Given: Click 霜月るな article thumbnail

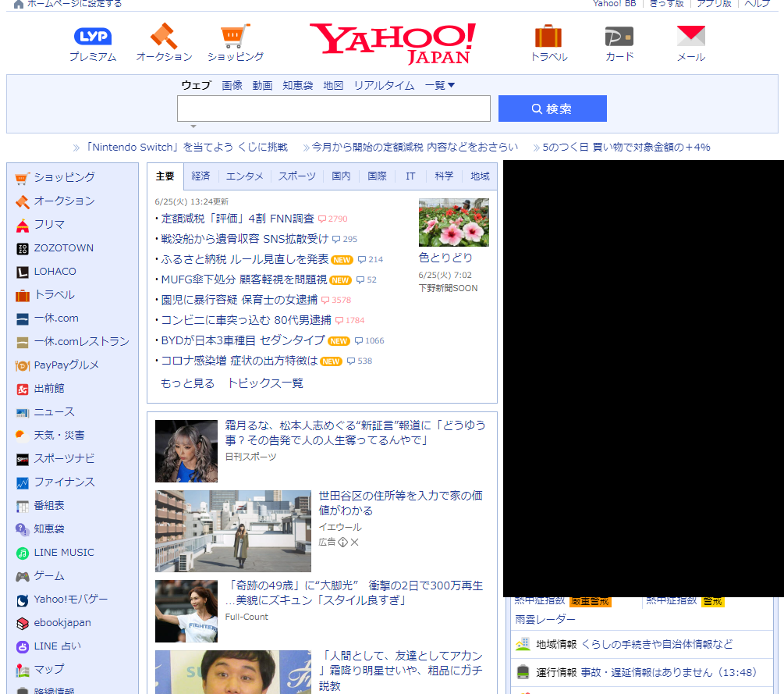Looking at the screenshot, I should 186,451.
